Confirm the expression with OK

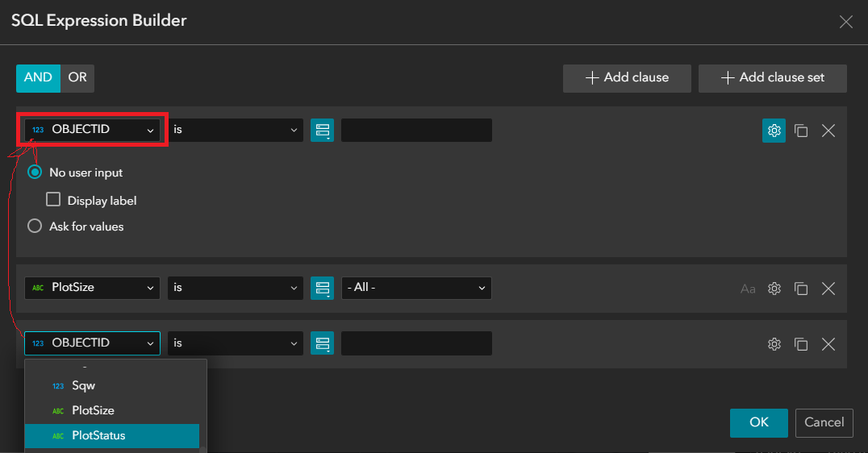758,422
